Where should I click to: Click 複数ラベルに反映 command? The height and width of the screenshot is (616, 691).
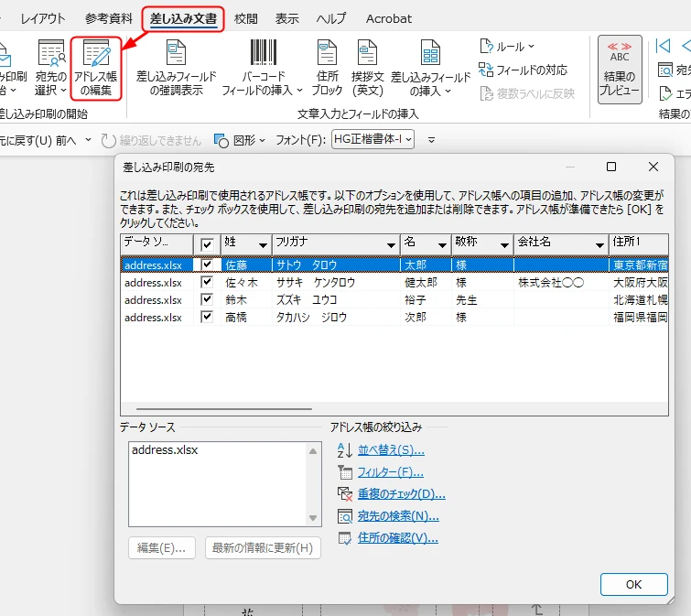click(527, 93)
